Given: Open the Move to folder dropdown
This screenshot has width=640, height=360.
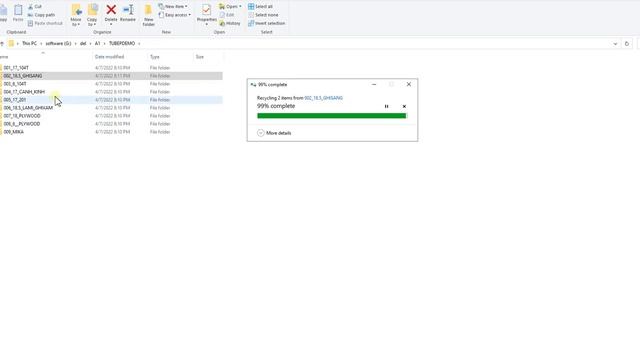Looking at the screenshot, I should (x=76, y=16).
